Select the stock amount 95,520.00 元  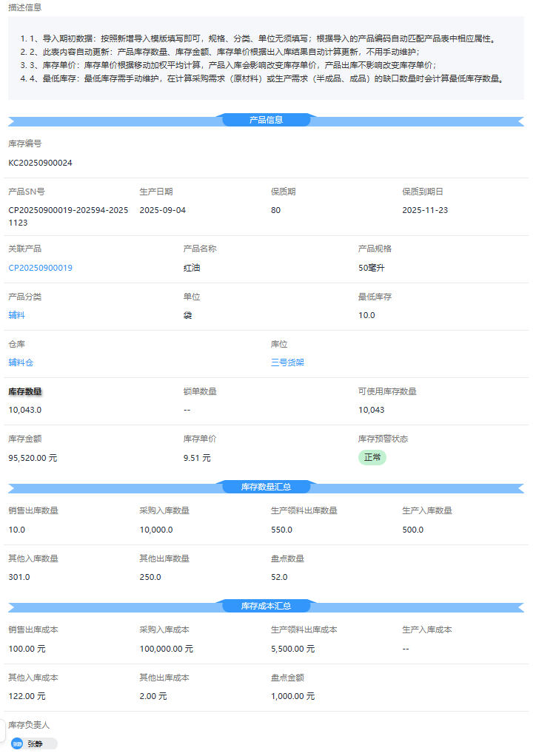(x=33, y=458)
